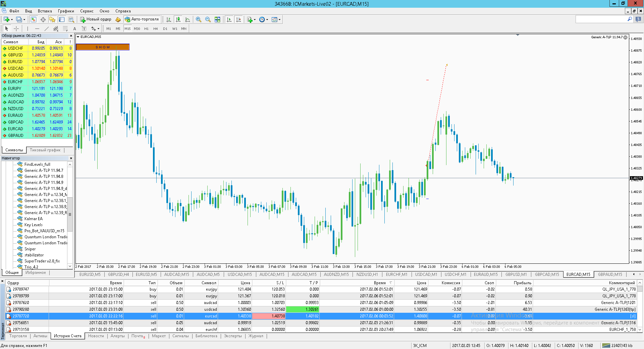This screenshot has height=349, width=644.
Task: Open the Indicators list icon
Action: pos(250,19)
